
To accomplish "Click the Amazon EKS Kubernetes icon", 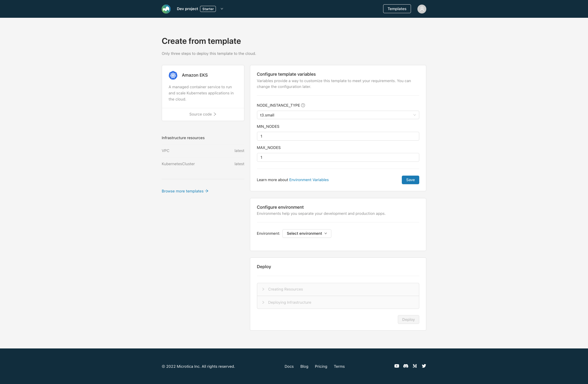I will point(173,75).
